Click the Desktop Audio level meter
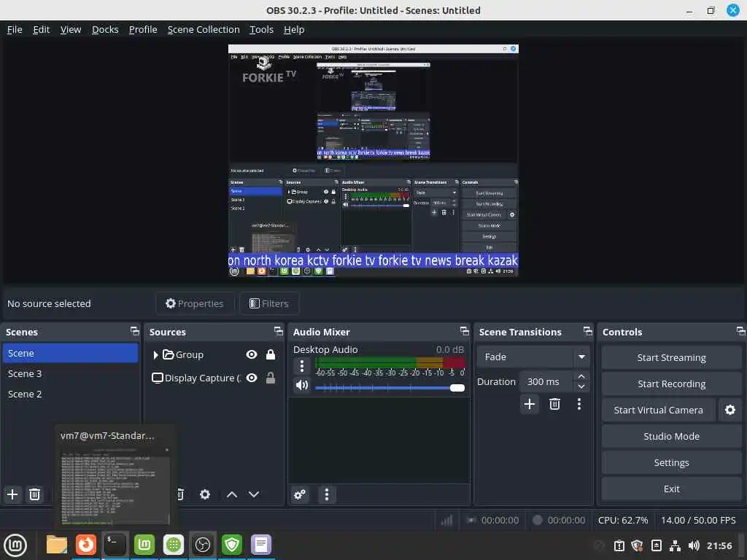Viewport: 747px width, 560px height. (x=390, y=363)
